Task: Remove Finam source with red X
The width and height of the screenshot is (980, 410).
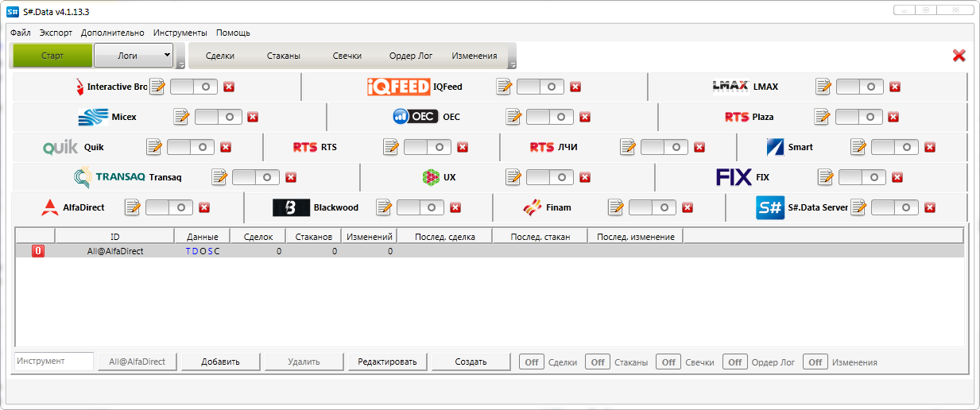Action: click(688, 207)
